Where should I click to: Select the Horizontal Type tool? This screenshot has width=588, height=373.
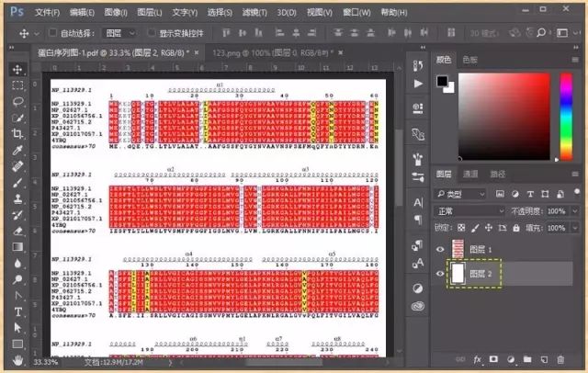pos(17,311)
